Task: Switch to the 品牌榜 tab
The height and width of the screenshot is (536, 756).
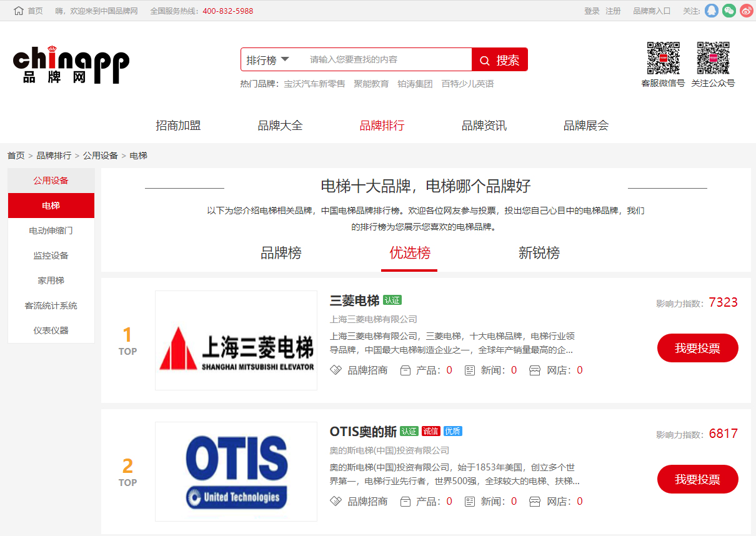Action: (x=281, y=253)
